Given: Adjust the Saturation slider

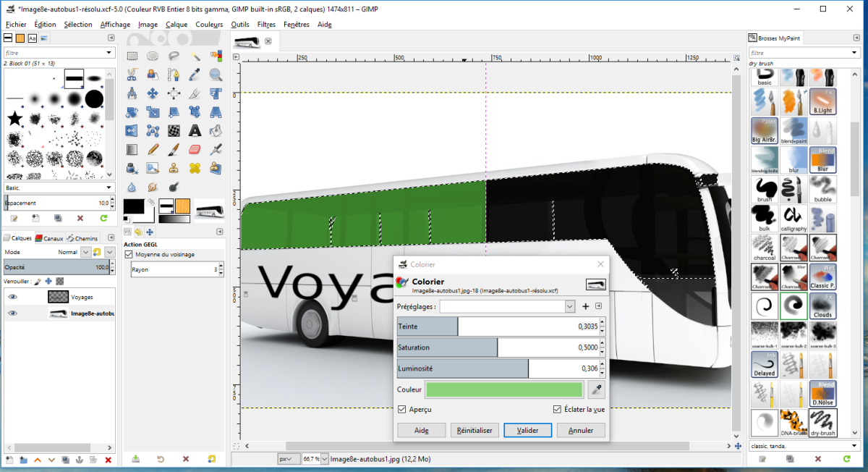Looking at the screenshot, I should [498, 347].
